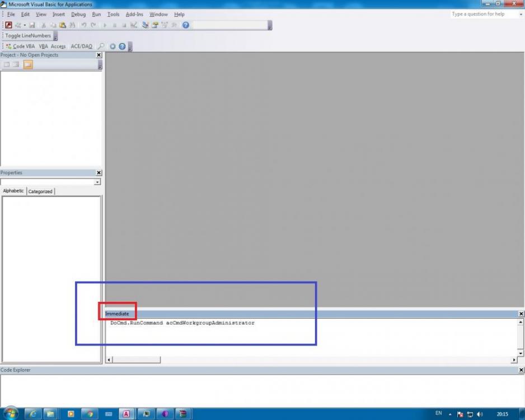Click the Toolbox toolbar icon
Viewport: 525px width, 420px height.
[x=174, y=25]
